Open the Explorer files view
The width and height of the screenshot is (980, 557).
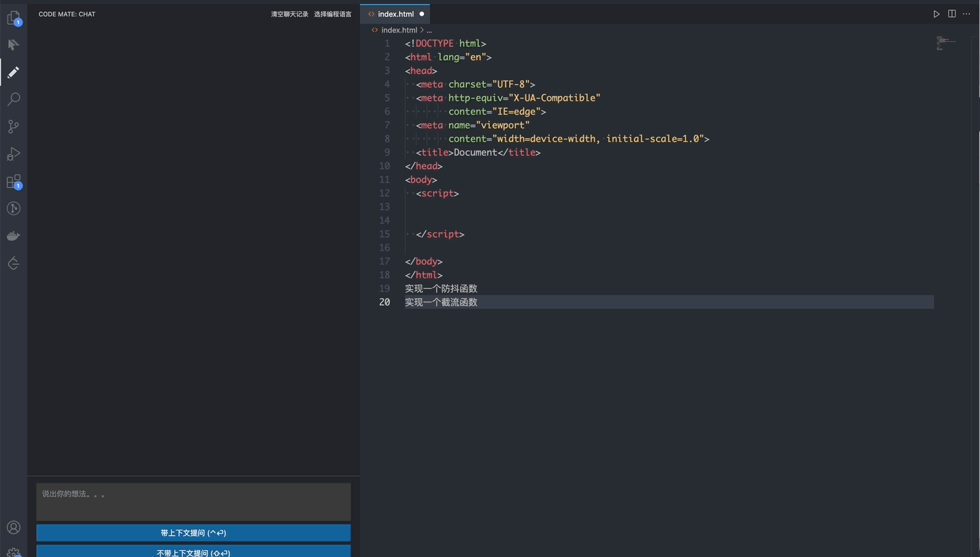coord(14,18)
